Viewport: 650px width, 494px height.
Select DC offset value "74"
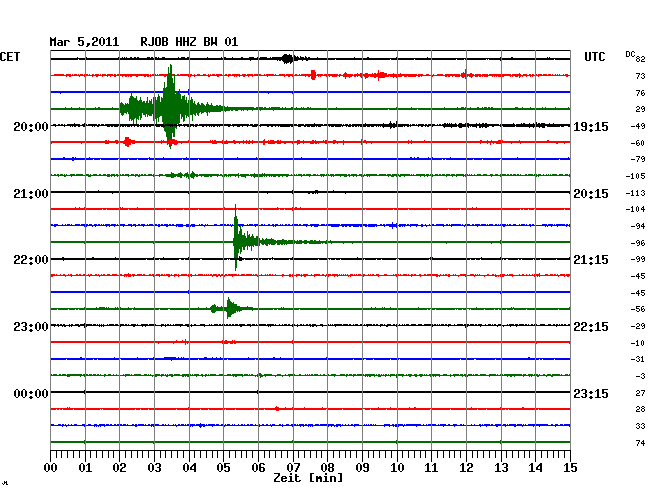tap(640, 443)
